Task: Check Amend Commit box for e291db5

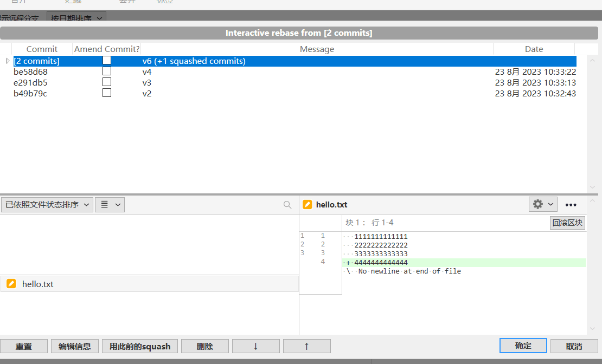Action: pyautogui.click(x=107, y=82)
